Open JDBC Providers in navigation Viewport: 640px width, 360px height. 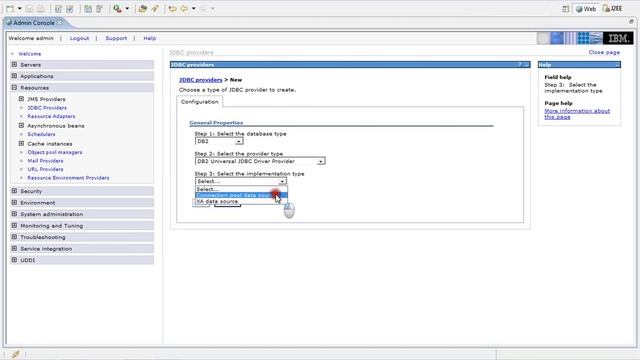pyautogui.click(x=47, y=108)
